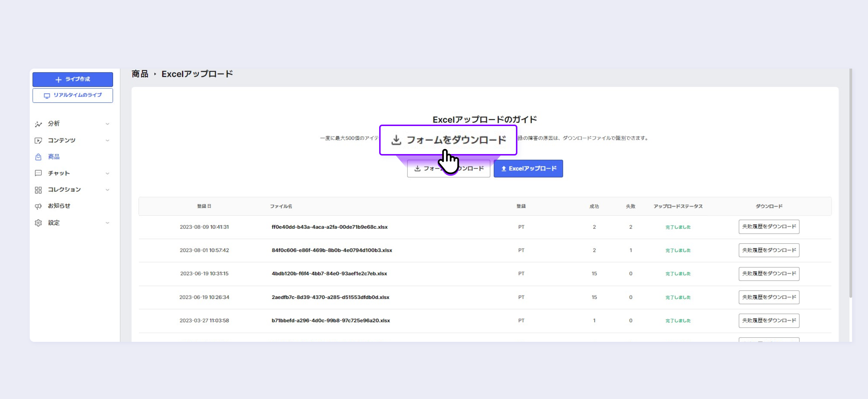Click the 設定 gear icon
Image resolution: width=868 pixels, height=399 pixels.
point(39,223)
